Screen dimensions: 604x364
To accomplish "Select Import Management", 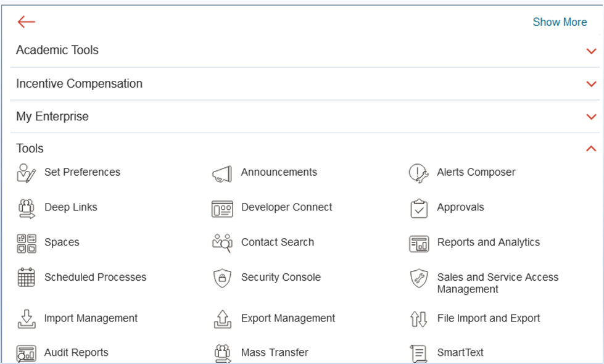I will [91, 318].
